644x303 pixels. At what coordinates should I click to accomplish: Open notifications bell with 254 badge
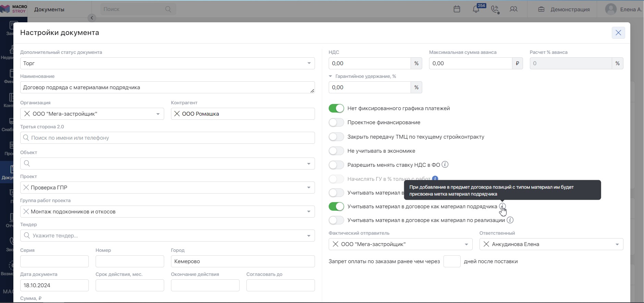(476, 9)
